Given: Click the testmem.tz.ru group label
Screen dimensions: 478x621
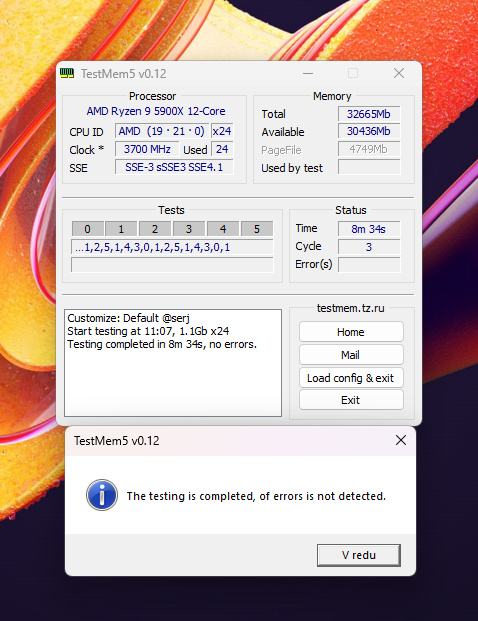Looking at the screenshot, I should pos(351,308).
